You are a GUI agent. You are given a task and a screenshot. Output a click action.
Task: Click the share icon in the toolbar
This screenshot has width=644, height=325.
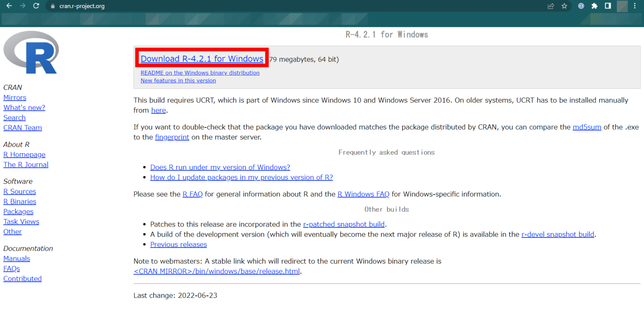coord(551,6)
